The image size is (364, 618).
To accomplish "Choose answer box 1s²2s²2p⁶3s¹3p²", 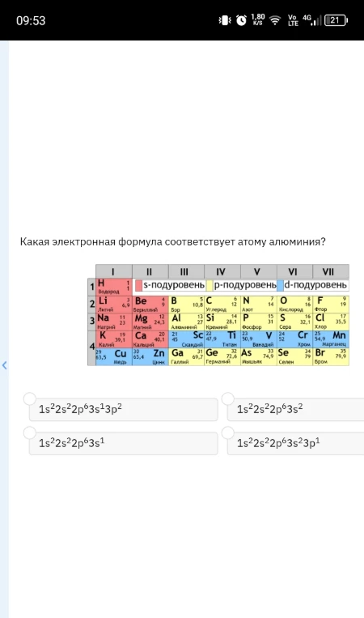I will [x=124, y=410].
